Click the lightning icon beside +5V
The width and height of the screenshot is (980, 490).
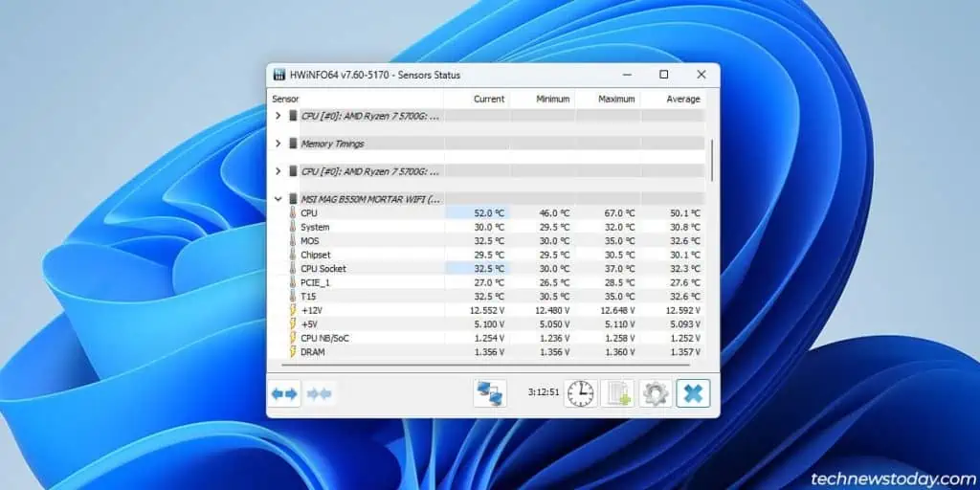pos(292,323)
